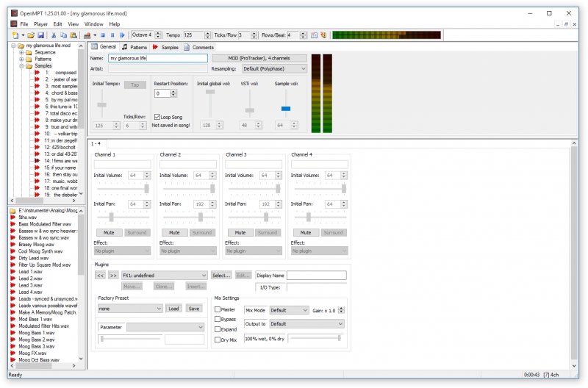Screen dimensions: 588x388
Task: Click the icon beside Mod Bass 1.wav
Action: pyautogui.click(x=12, y=319)
